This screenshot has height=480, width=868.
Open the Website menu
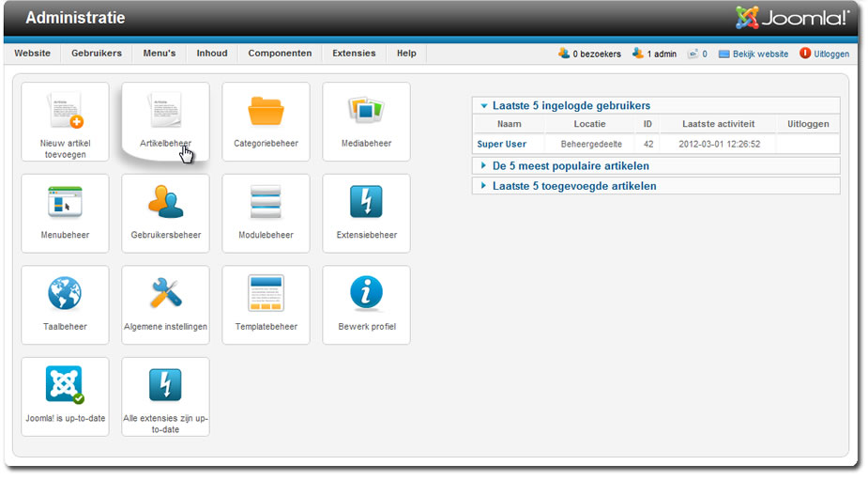32,54
